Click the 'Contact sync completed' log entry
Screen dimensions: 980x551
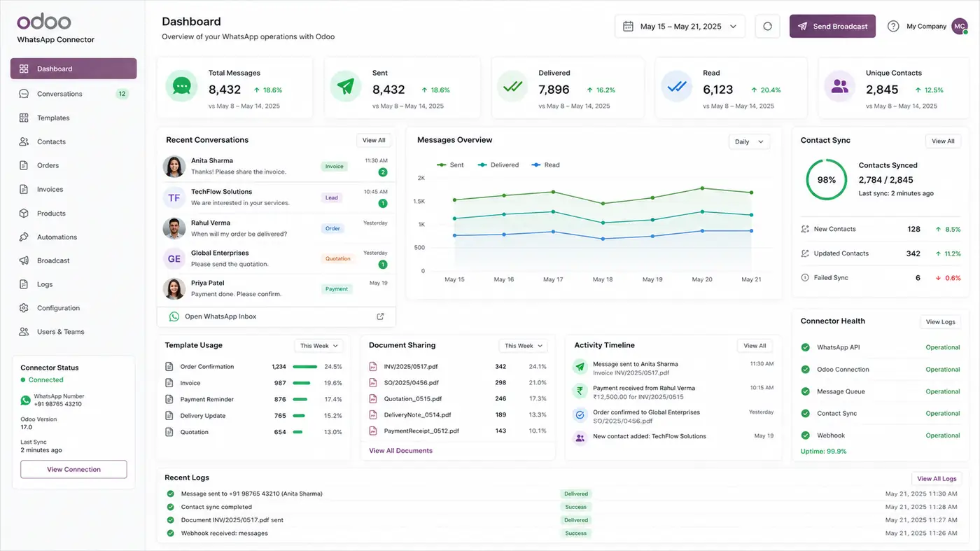[216, 507]
